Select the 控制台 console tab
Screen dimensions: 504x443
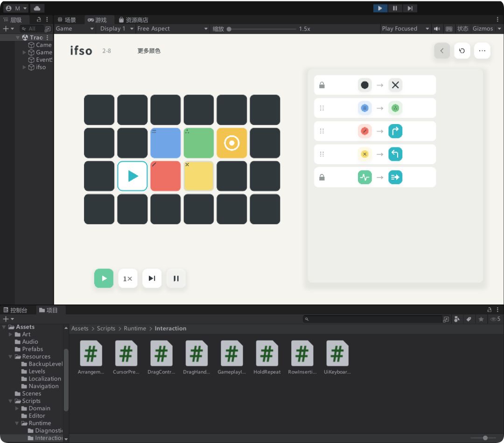15,310
